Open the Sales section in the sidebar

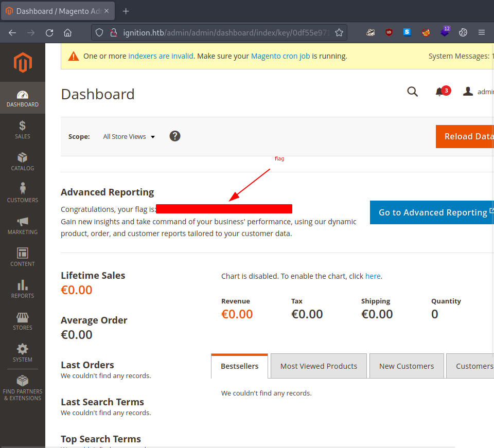click(22, 129)
